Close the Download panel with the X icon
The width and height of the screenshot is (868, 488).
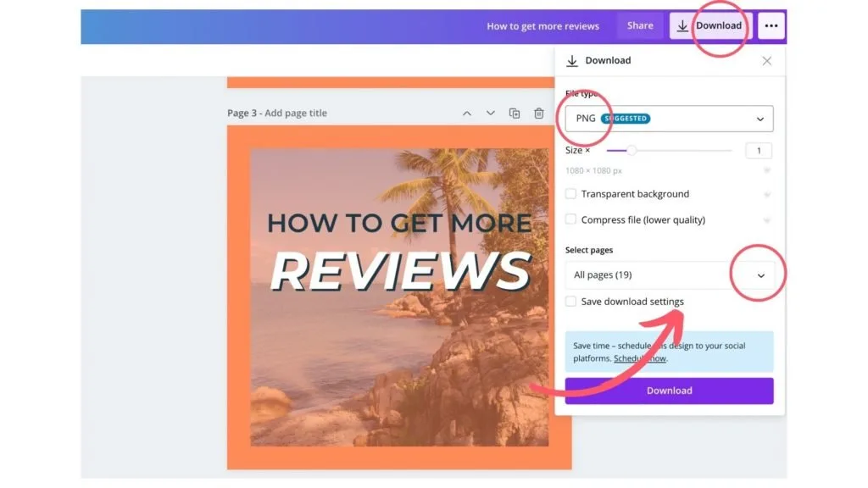click(766, 60)
